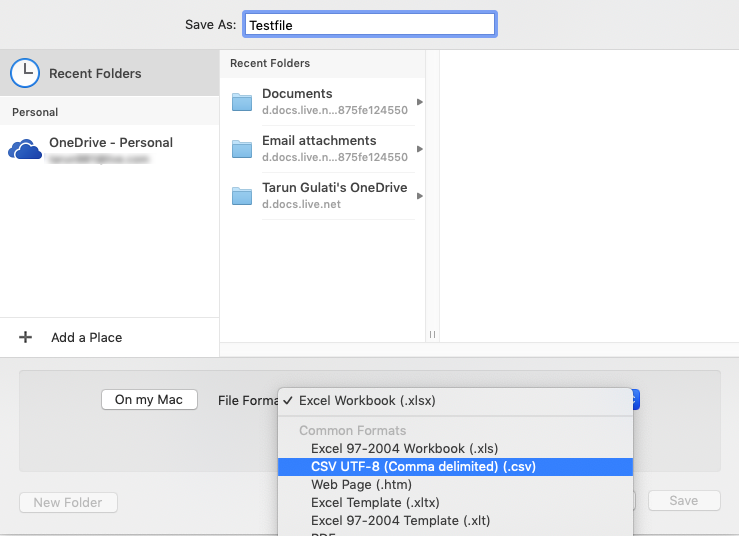Image resolution: width=739 pixels, height=536 pixels.
Task: Select Documents folder name
Action: click(x=297, y=93)
